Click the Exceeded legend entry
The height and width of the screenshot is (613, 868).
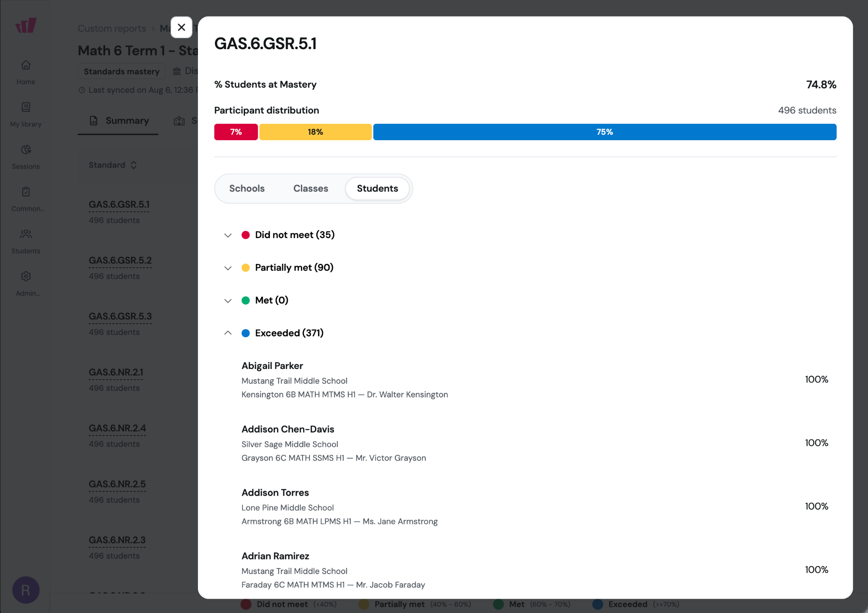(636, 605)
